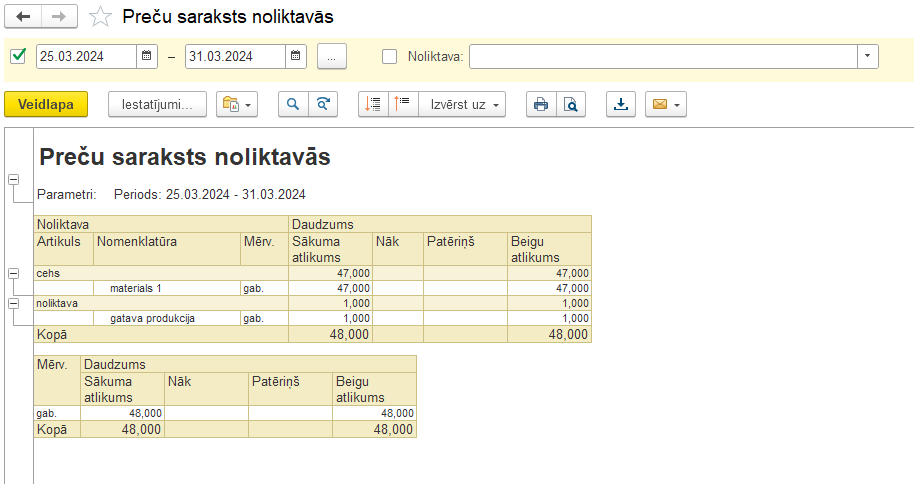Open report variants dropdown with folder icon

coord(237,104)
